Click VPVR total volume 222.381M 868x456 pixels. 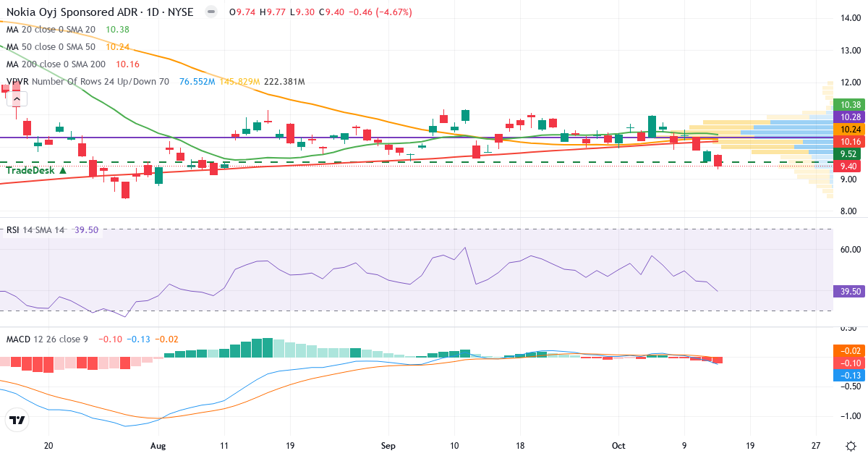284,82
